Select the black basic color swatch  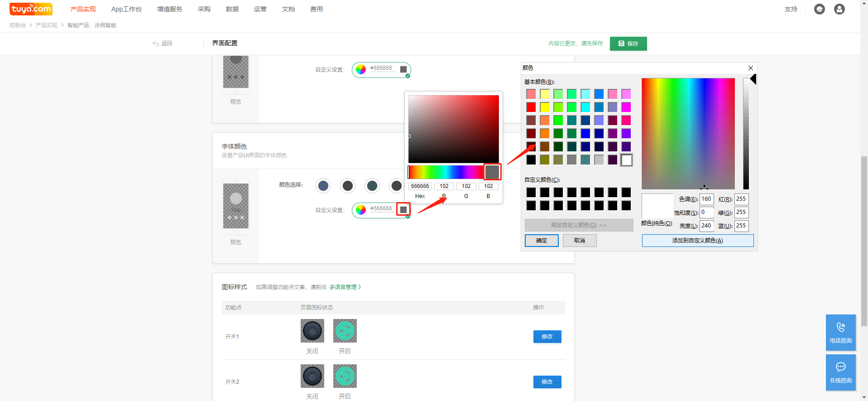pos(531,159)
